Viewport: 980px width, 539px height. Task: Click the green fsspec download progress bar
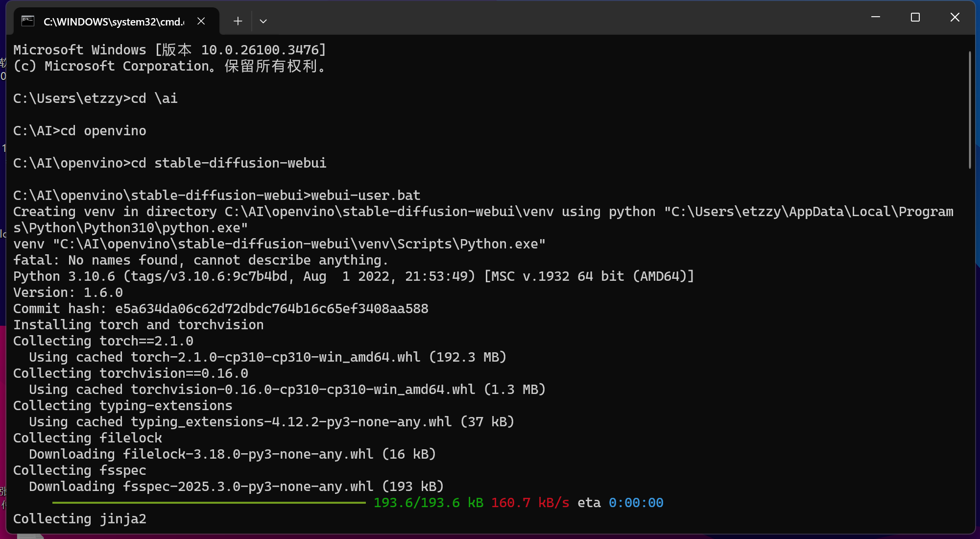click(209, 503)
